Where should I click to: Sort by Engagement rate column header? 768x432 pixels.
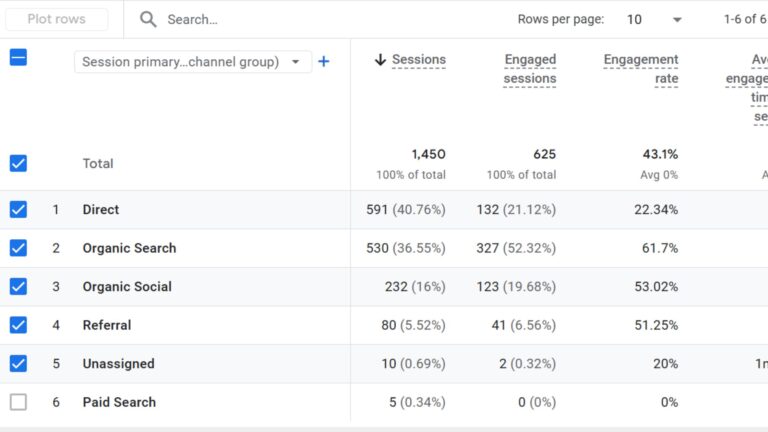point(641,69)
